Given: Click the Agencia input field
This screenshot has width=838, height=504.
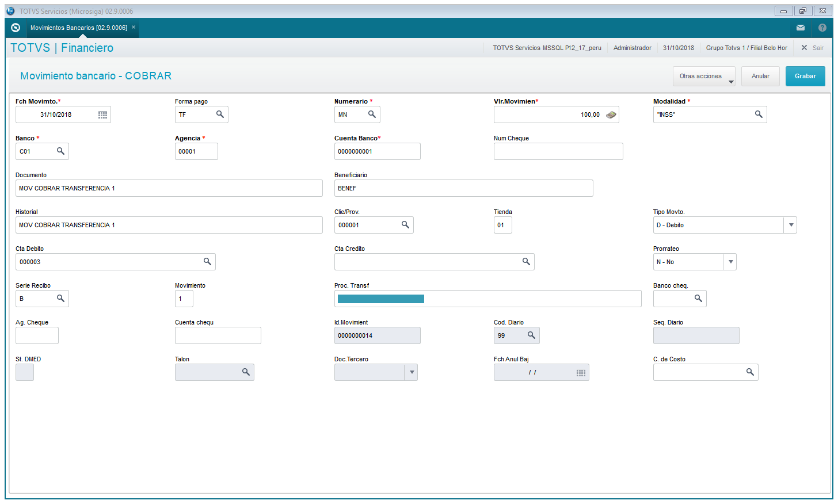Looking at the screenshot, I should tap(196, 151).
